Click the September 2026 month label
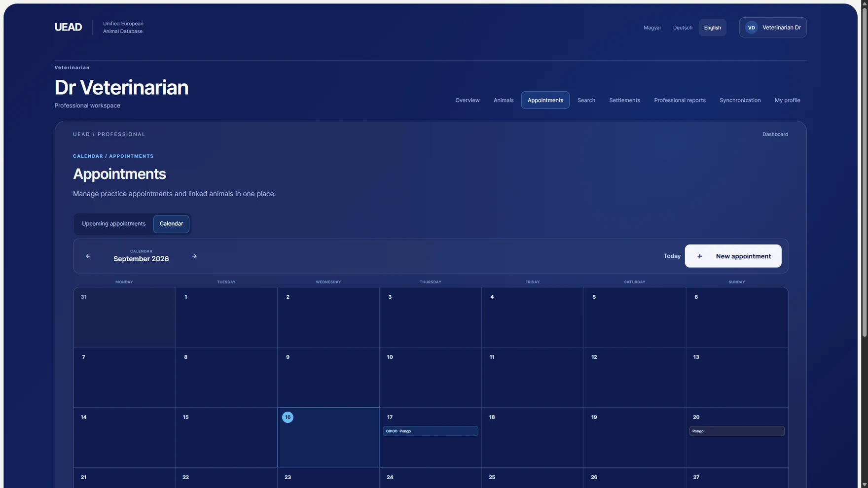868x488 pixels. pyautogui.click(x=141, y=259)
